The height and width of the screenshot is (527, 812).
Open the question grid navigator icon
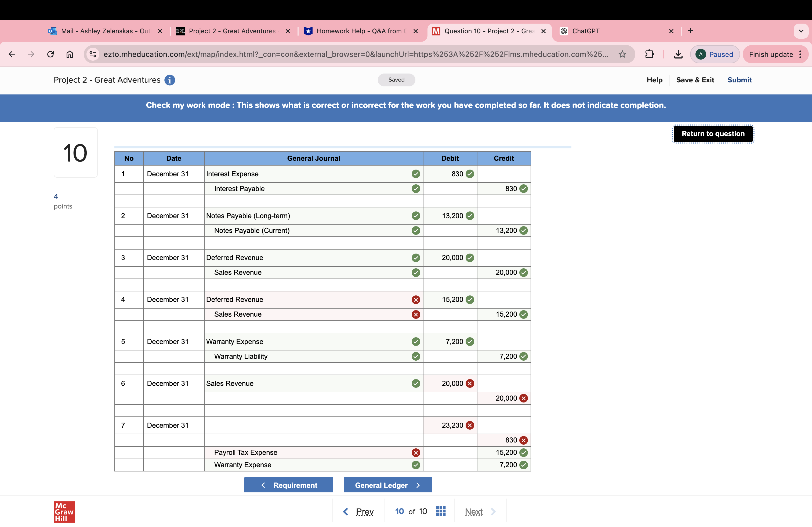click(x=440, y=511)
